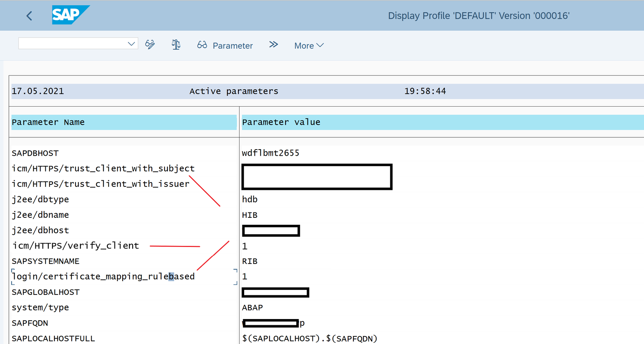Select the SAPSYSTEMNAME parameter
This screenshot has width=644, height=344.
coord(46,261)
